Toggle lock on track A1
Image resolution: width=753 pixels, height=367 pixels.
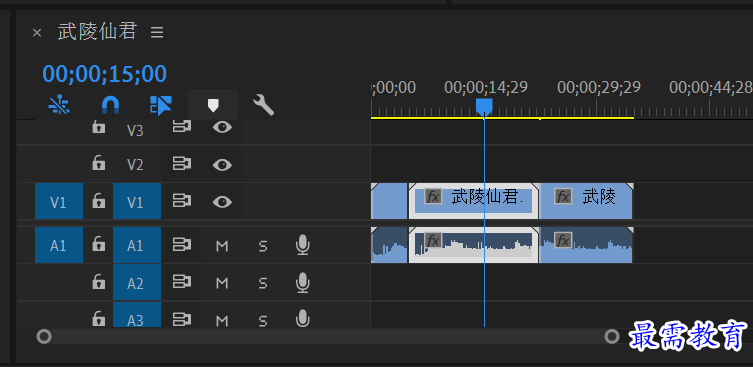[x=98, y=245]
